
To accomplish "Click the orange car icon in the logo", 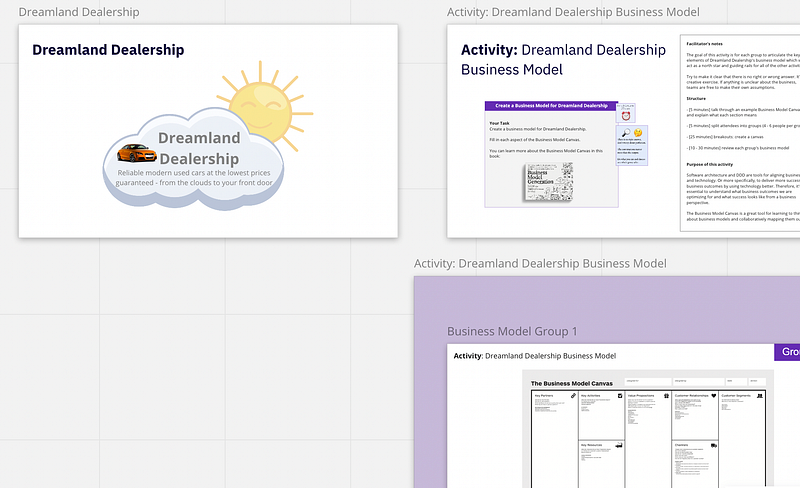I will point(136,153).
